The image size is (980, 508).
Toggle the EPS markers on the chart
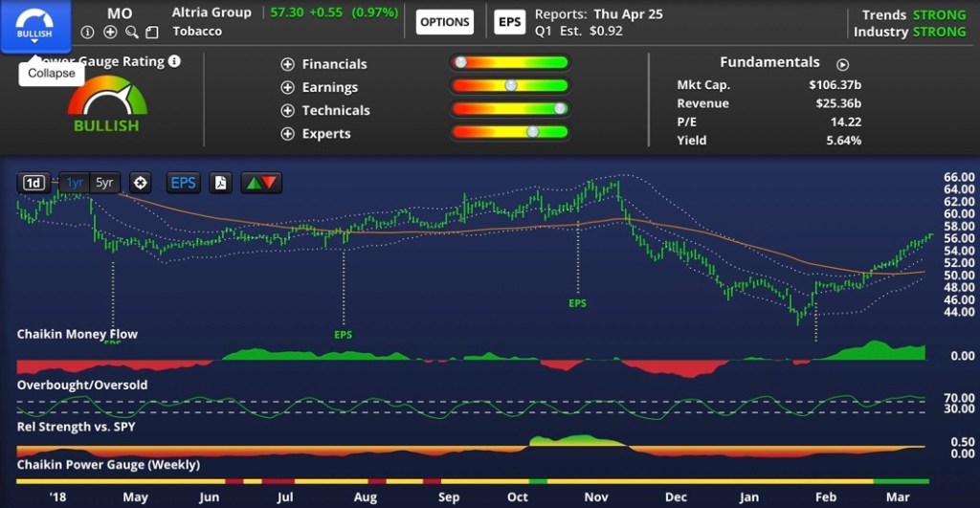coord(182,183)
